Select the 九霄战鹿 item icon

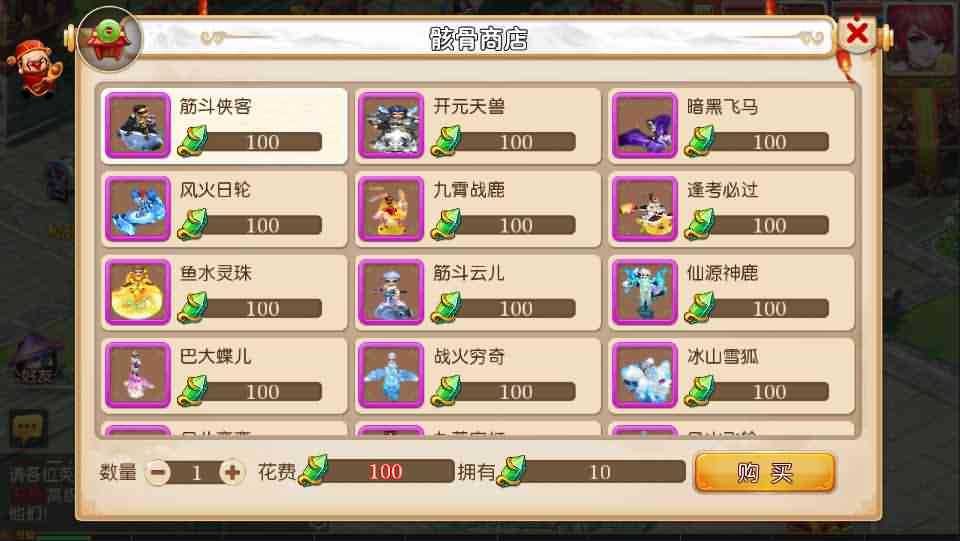click(x=391, y=209)
